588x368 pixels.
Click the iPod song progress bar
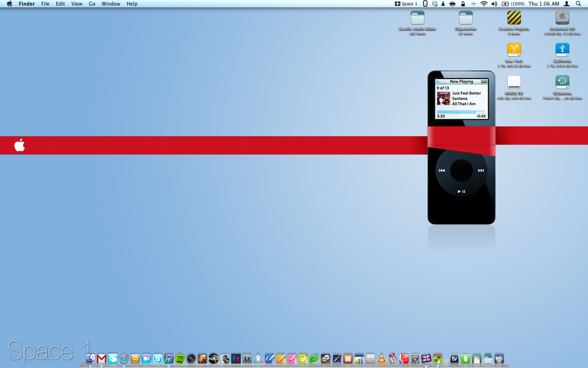tap(461, 112)
